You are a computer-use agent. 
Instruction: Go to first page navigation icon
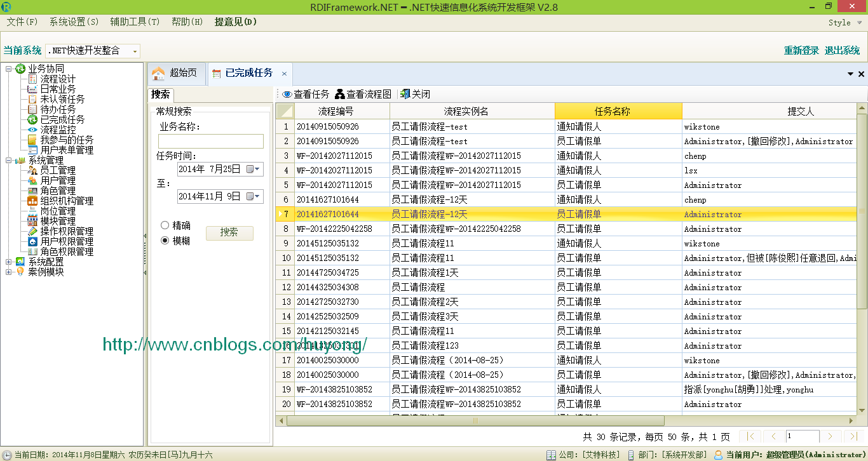click(x=751, y=436)
